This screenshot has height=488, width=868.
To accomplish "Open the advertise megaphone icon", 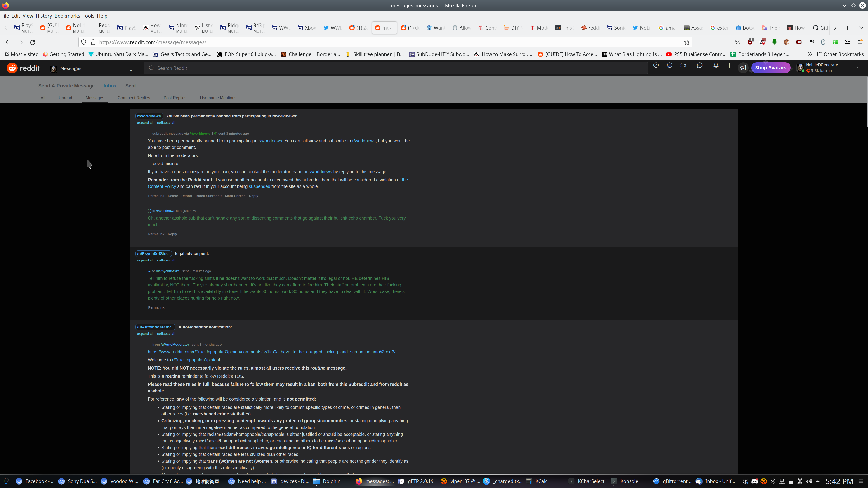I will [743, 68].
